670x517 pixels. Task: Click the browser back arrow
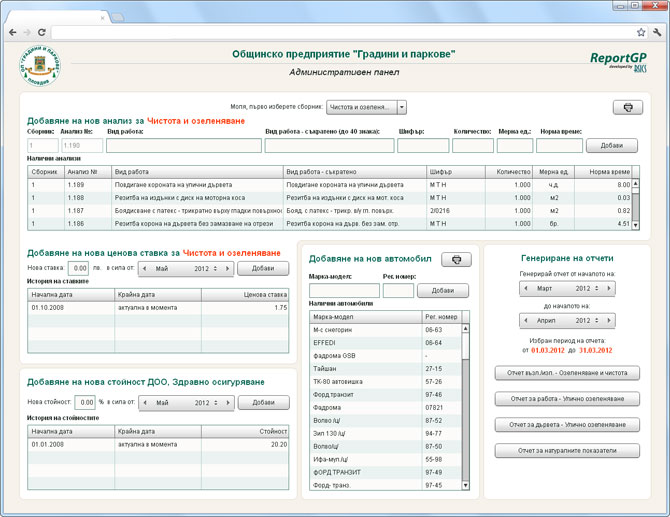coord(13,32)
